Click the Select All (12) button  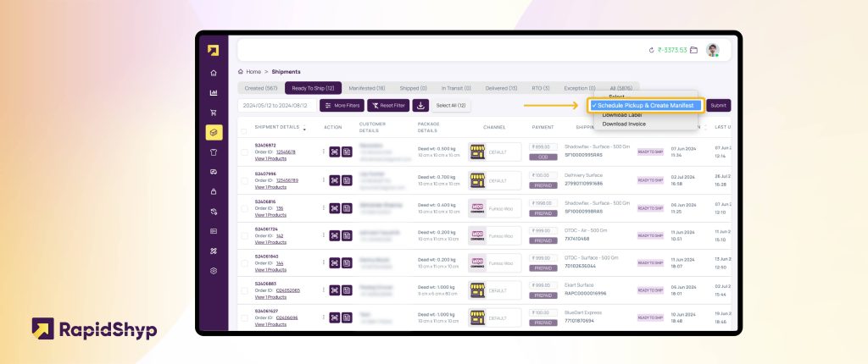pyautogui.click(x=451, y=105)
